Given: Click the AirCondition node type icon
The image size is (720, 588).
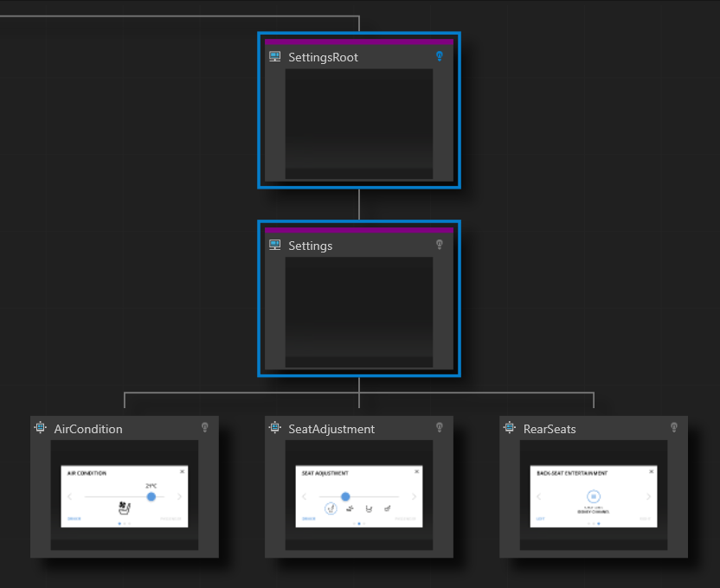Looking at the screenshot, I should (x=40, y=428).
